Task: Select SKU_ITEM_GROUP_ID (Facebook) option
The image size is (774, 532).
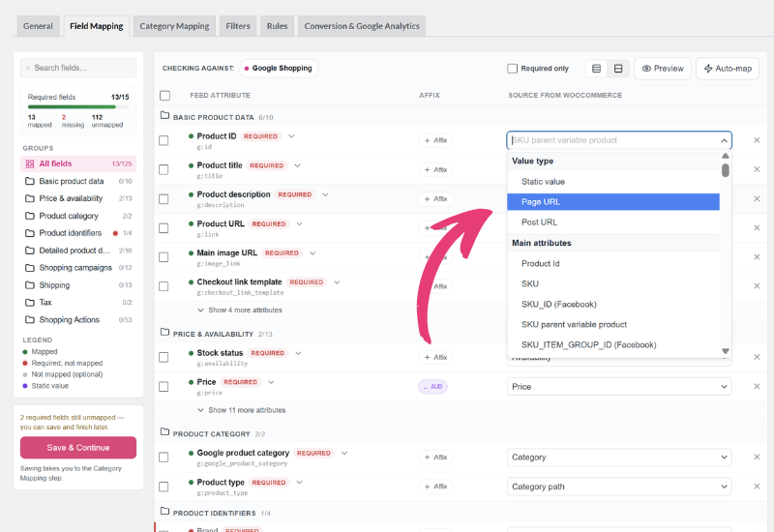Action: 613,344
